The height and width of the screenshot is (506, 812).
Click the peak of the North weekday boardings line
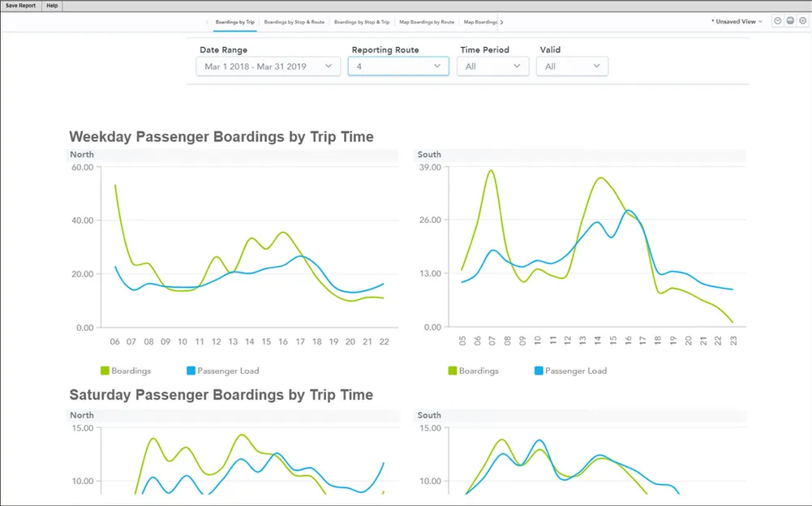[x=114, y=185]
